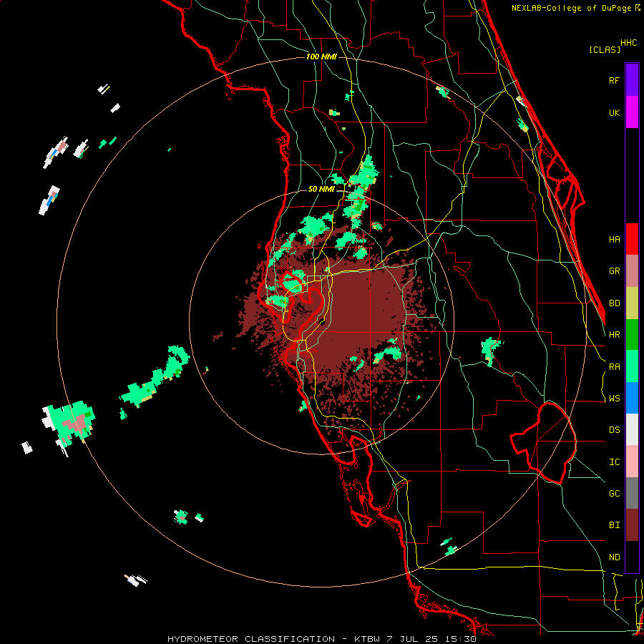644x644 pixels.
Task: Click the GC gray legend swatch
Action: coord(632,493)
